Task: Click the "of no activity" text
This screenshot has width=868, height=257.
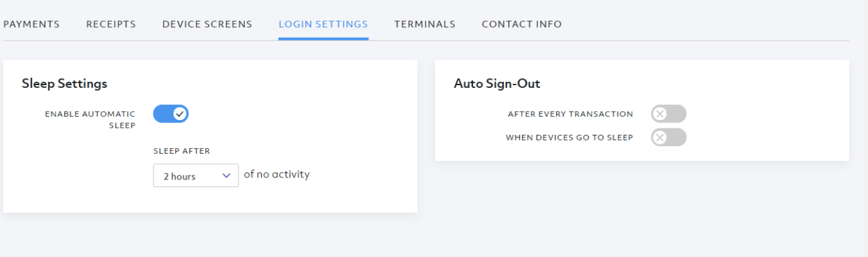Action: (x=276, y=175)
